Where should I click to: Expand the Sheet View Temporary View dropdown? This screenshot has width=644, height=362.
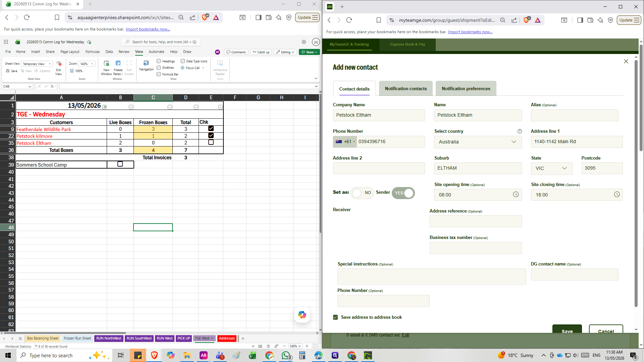click(37, 64)
